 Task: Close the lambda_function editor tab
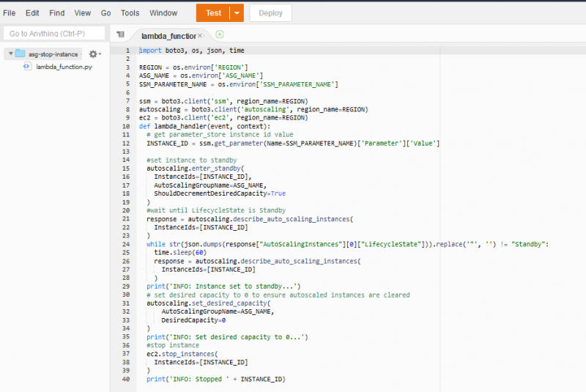pos(201,35)
